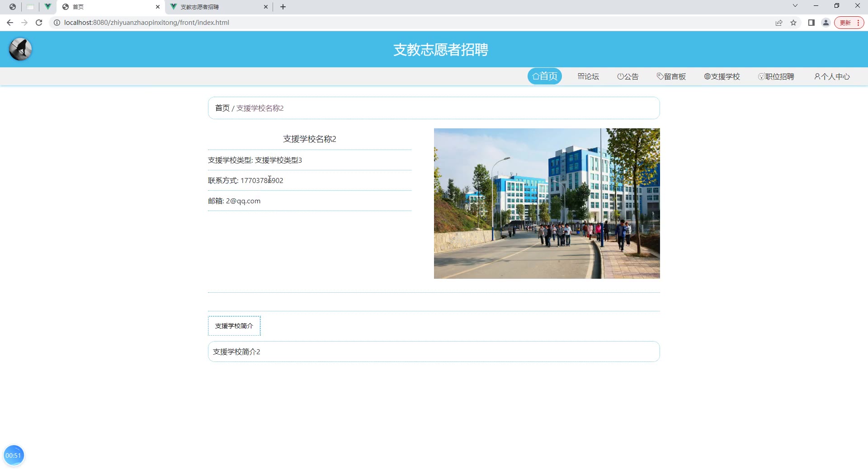Click 支援学校名称2 in the breadcrumb
This screenshot has height=469, width=868.
260,108
